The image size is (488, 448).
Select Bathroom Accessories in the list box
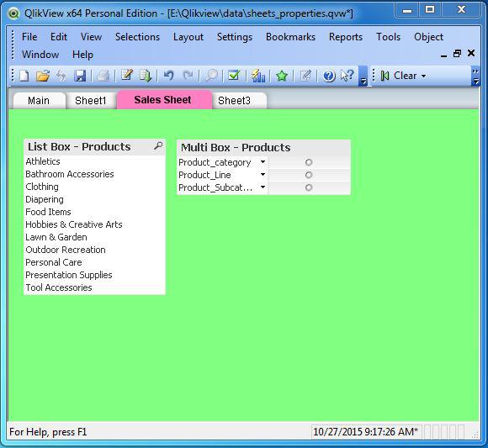tap(94, 174)
